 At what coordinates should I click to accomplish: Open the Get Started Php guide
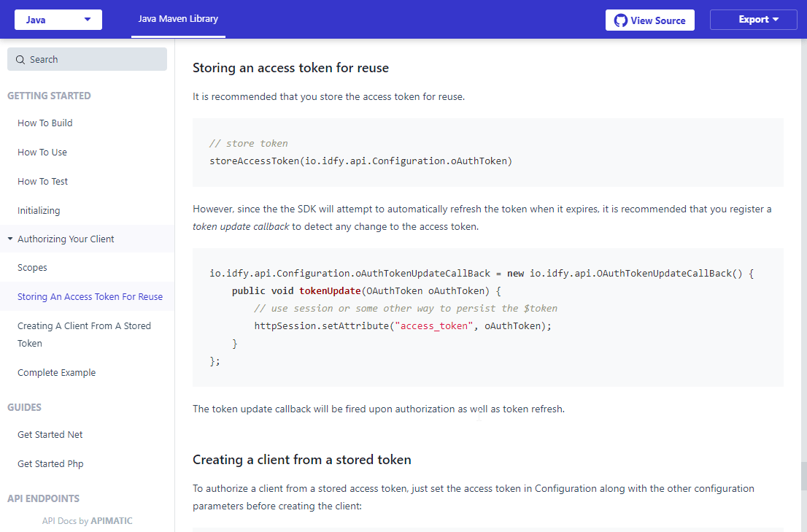[50, 463]
